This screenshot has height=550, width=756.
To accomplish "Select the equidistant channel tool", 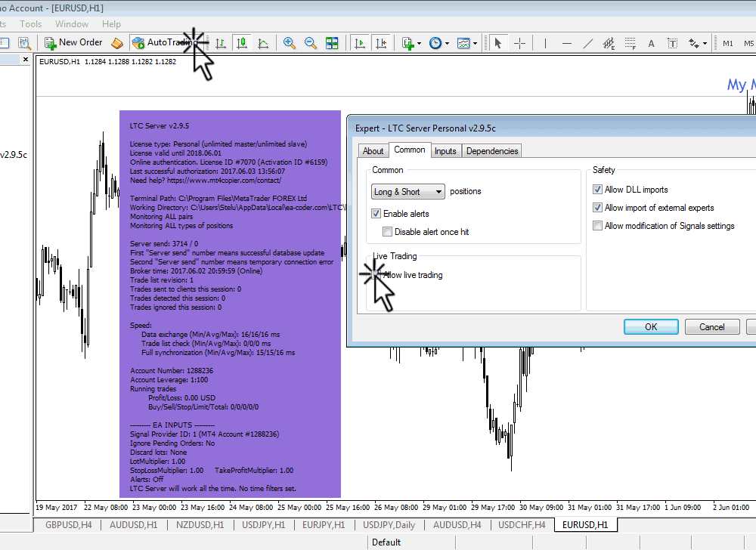I will click(609, 44).
